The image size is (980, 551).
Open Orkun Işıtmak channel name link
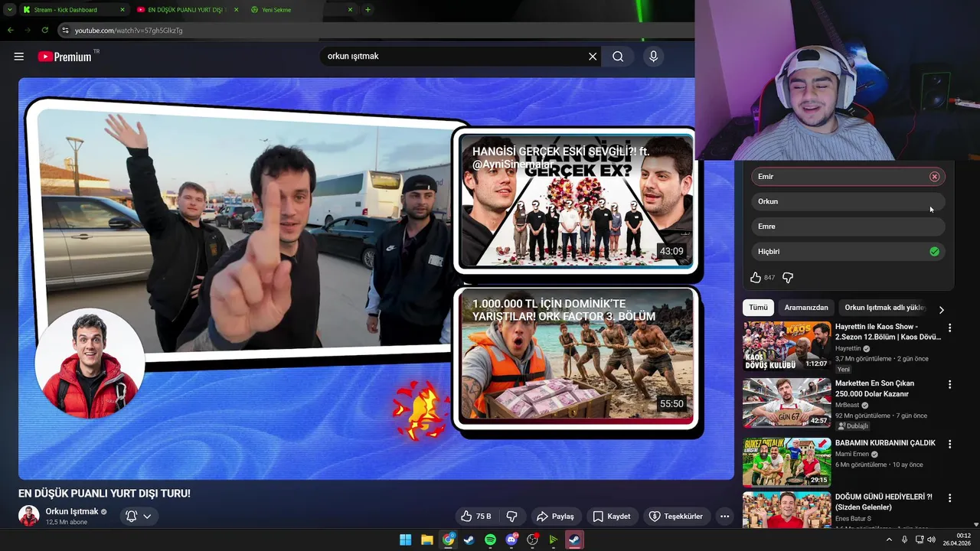click(x=72, y=512)
